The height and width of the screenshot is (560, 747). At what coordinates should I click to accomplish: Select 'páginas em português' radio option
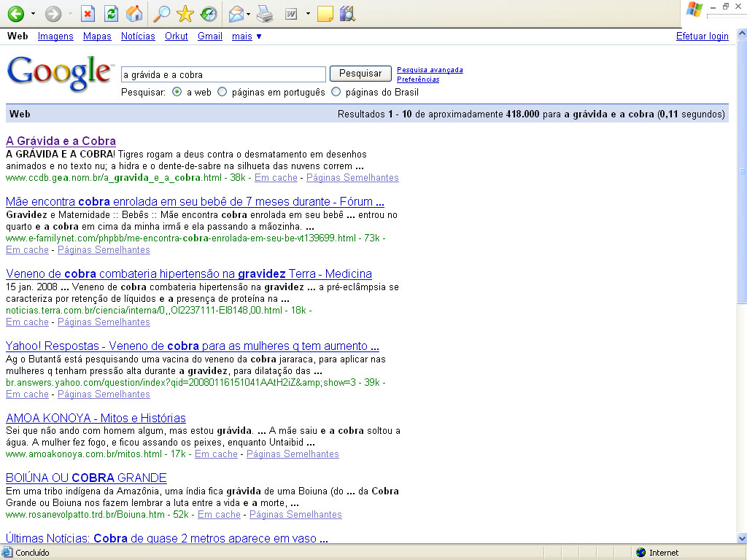pyautogui.click(x=222, y=93)
